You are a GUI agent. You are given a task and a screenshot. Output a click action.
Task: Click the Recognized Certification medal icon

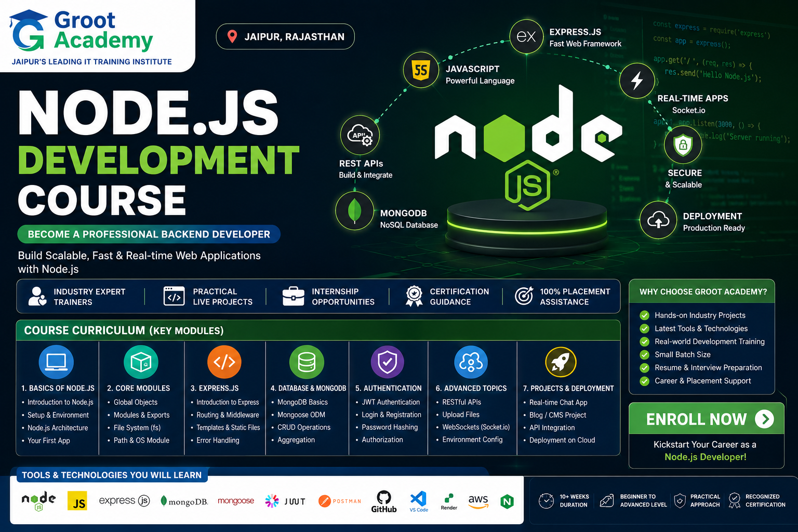(x=734, y=501)
